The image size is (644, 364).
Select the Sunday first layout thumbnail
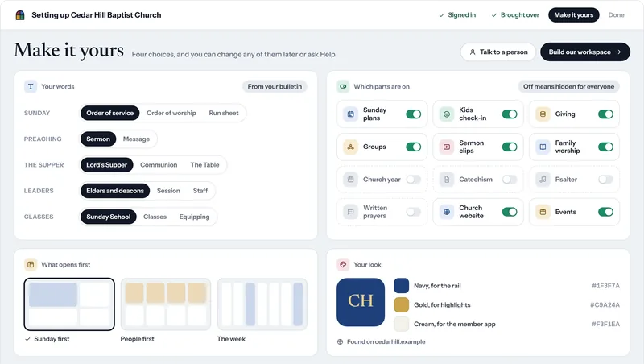[x=69, y=304]
